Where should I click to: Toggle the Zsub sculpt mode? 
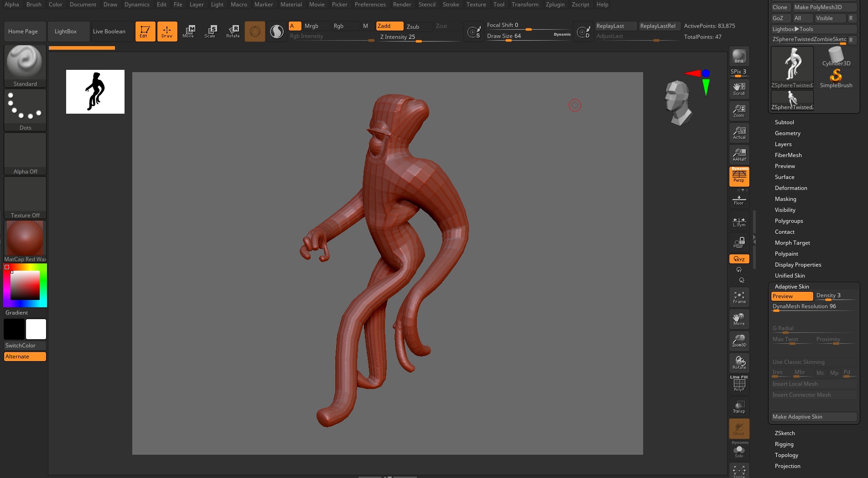click(413, 26)
